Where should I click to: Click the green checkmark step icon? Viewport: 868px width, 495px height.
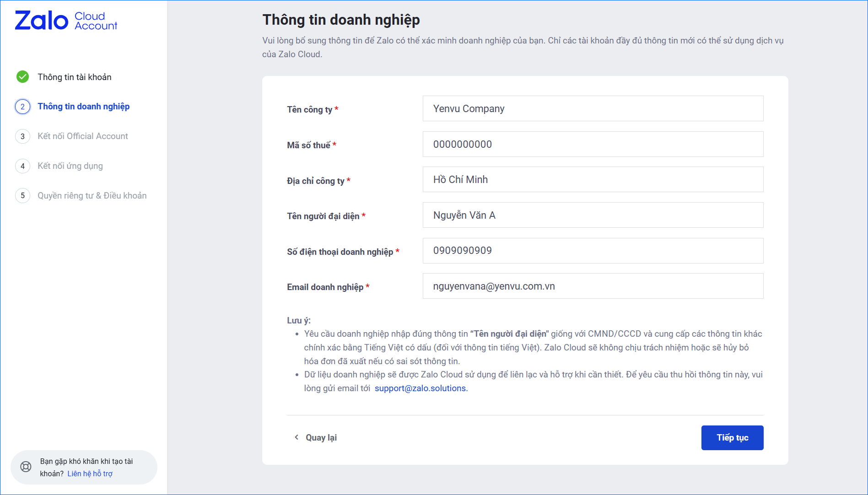[x=22, y=77]
